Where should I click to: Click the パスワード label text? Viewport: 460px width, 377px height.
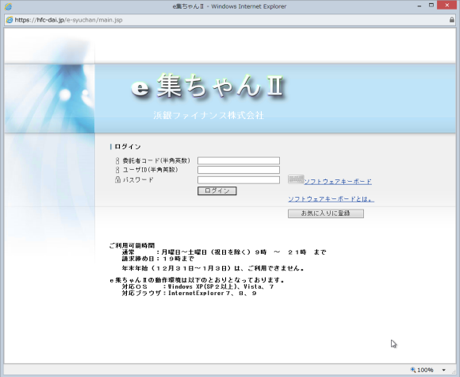pyautogui.click(x=138, y=180)
